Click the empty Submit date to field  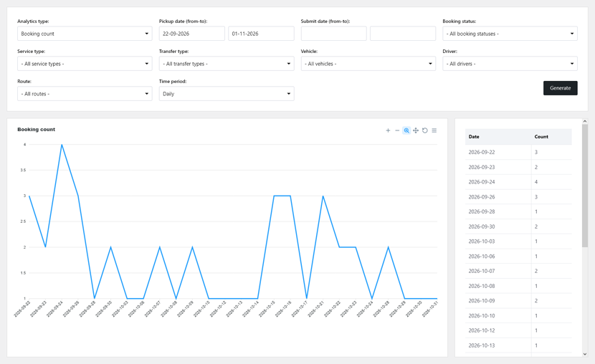coord(403,34)
